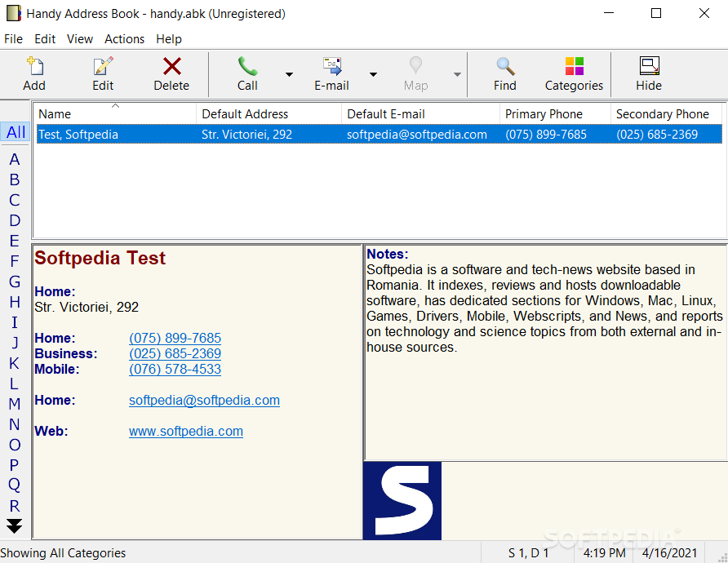Image resolution: width=728 pixels, height=563 pixels.
Task: Open the View menu
Action: click(x=80, y=39)
